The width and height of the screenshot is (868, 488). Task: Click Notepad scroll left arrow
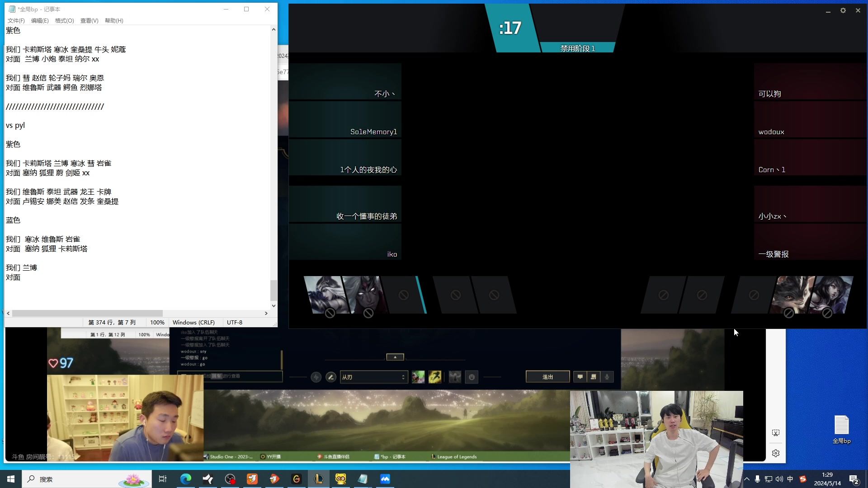[8, 313]
